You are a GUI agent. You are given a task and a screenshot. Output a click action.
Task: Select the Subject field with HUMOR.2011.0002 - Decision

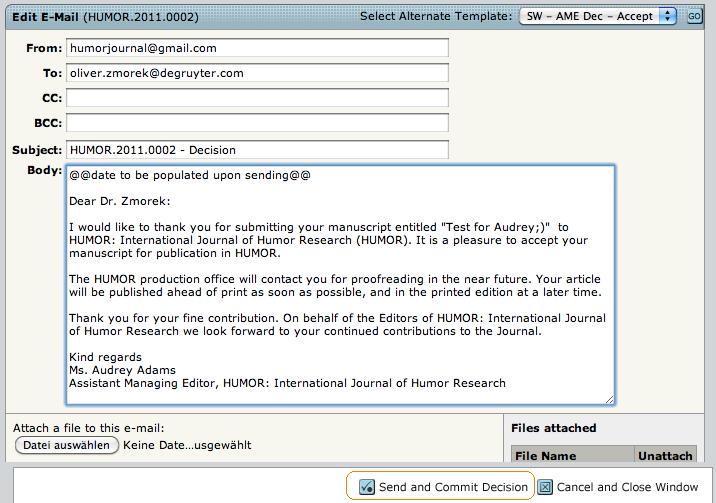pos(257,150)
